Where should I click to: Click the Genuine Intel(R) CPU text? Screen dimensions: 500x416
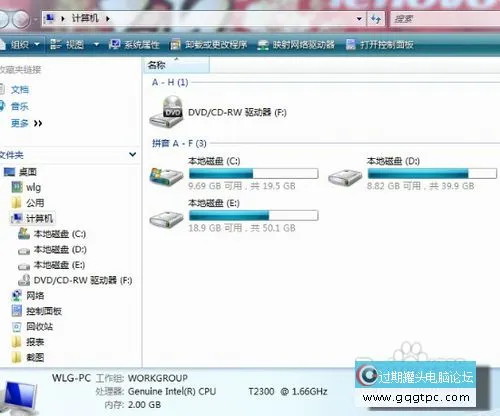pyautogui.click(x=172, y=391)
